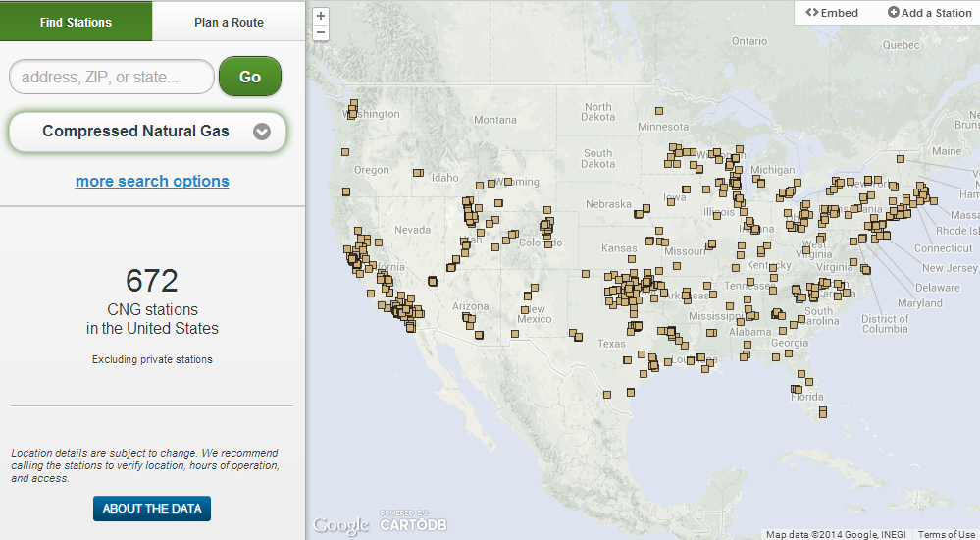Focus the address, ZIP, or state field
Screen dimensions: 980x540
111,77
